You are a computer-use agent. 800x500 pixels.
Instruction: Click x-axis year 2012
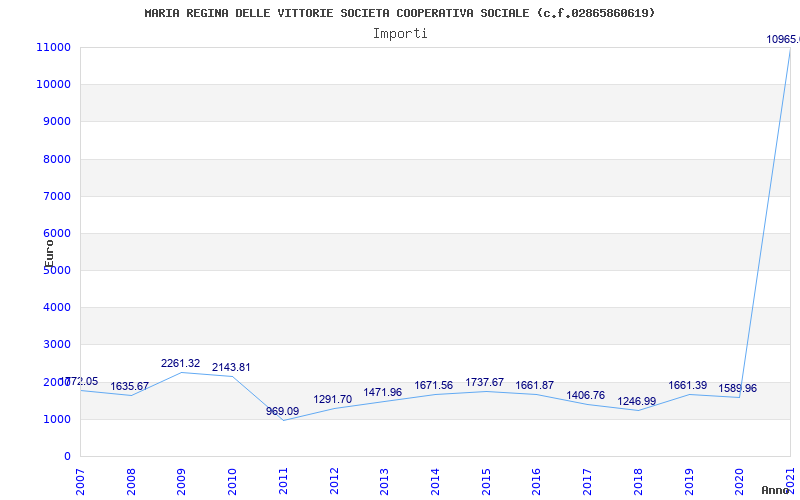tap(334, 481)
